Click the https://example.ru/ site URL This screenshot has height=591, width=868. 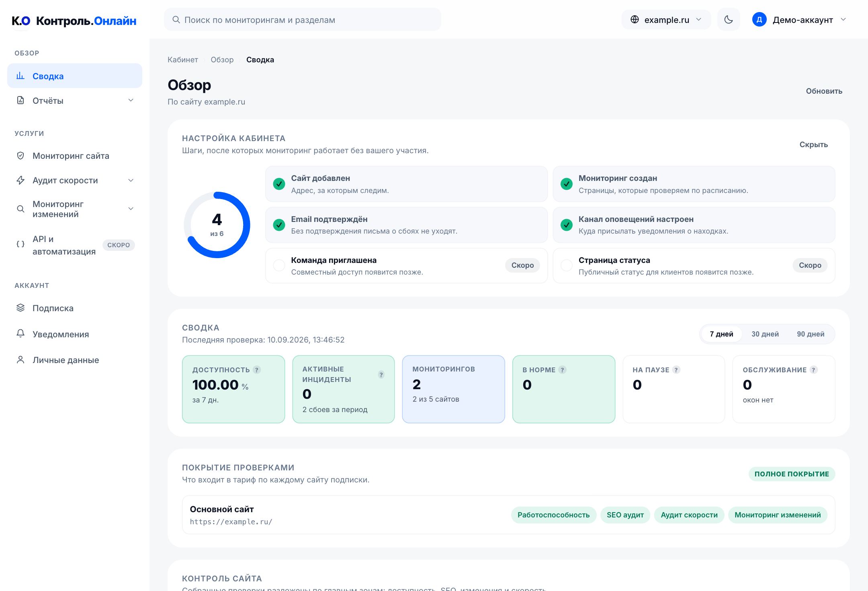pyautogui.click(x=231, y=522)
